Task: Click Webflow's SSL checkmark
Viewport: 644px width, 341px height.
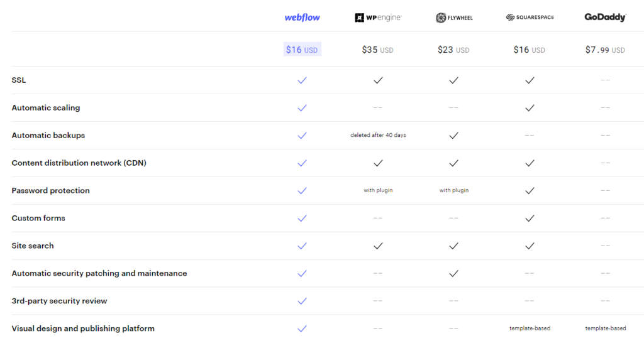Action: tap(302, 80)
